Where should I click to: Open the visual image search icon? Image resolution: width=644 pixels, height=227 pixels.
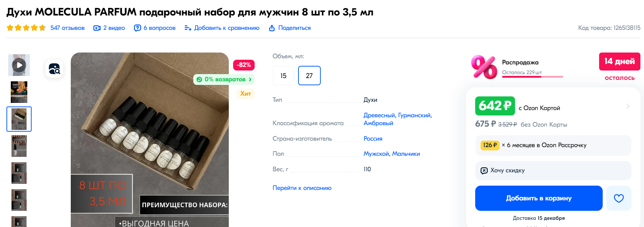click(54, 69)
